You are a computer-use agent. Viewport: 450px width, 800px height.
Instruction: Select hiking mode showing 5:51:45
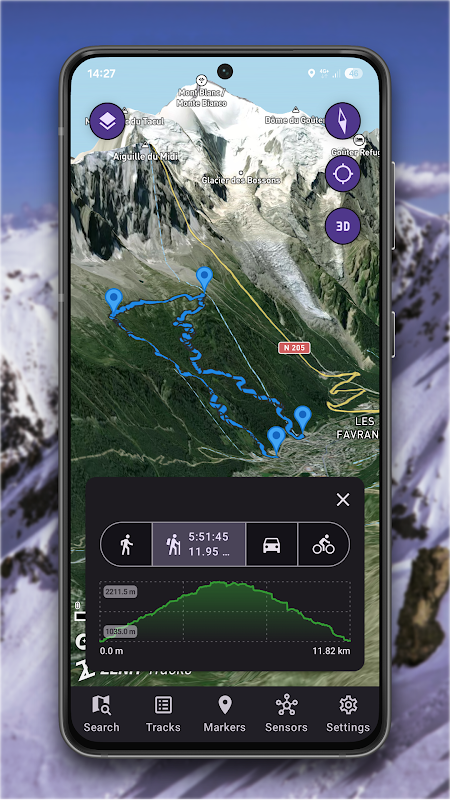(199, 544)
